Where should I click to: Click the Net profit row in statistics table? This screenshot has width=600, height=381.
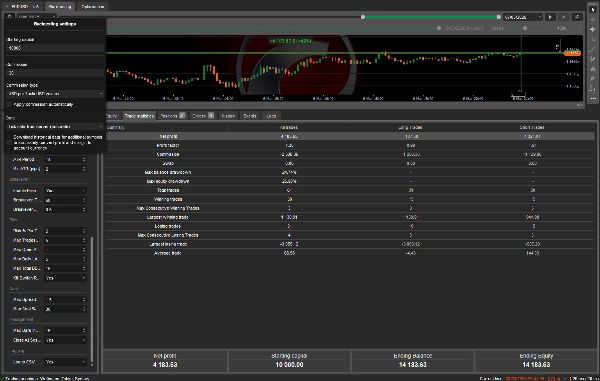[x=350, y=136]
